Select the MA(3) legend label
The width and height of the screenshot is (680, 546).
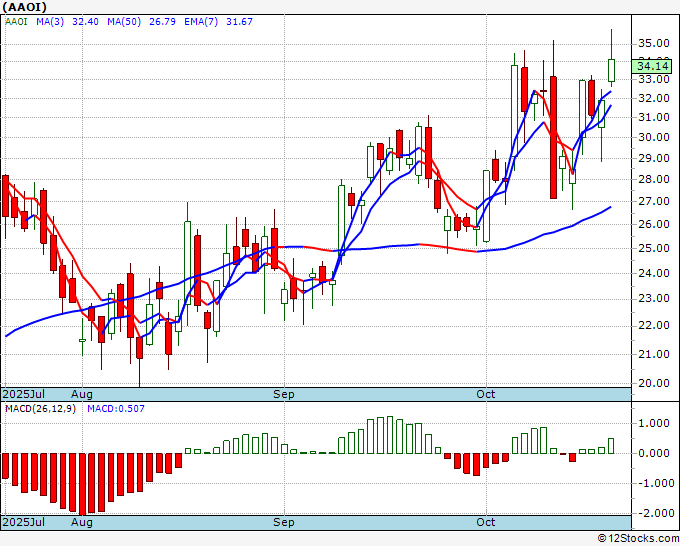50,22
